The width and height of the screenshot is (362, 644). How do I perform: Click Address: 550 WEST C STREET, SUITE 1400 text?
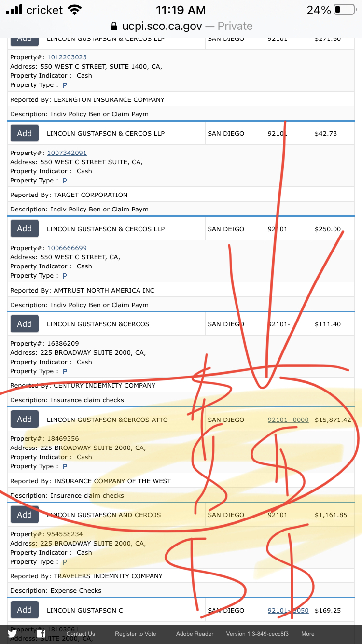point(86,67)
